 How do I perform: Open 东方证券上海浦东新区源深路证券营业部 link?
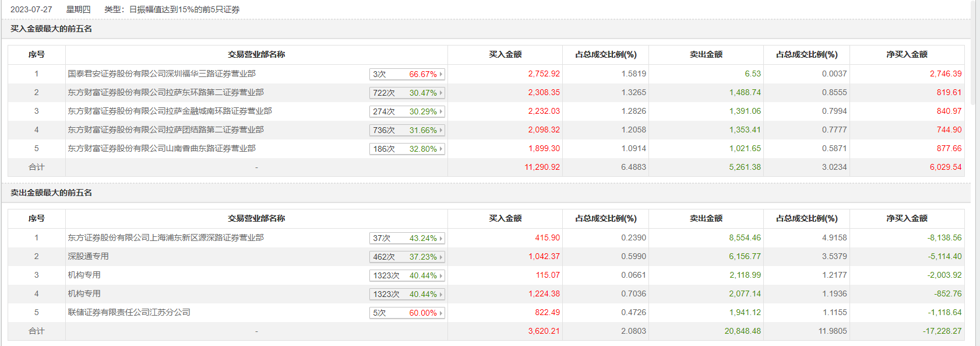pyautogui.click(x=165, y=237)
